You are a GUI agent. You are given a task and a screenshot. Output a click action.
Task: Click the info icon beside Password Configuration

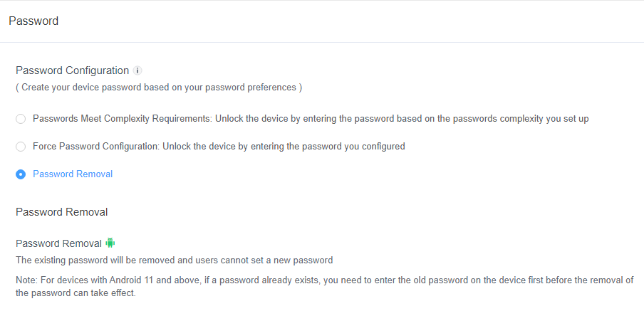pos(138,70)
